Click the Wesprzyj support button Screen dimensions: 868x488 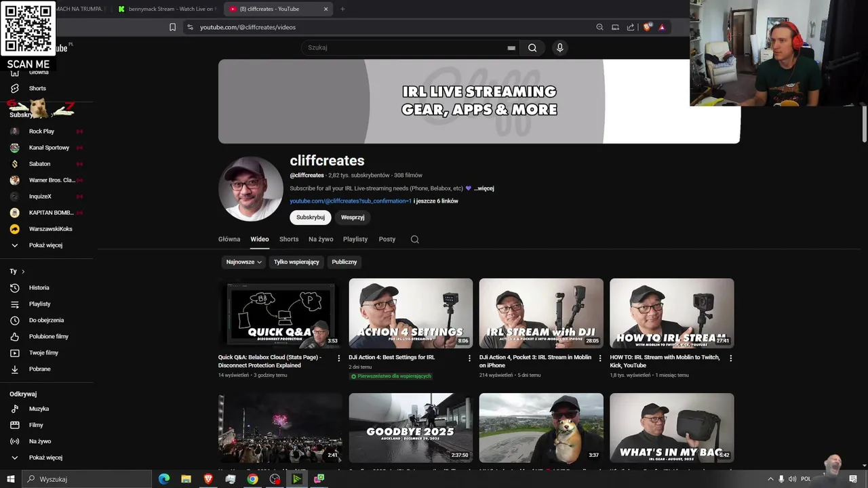coord(353,218)
